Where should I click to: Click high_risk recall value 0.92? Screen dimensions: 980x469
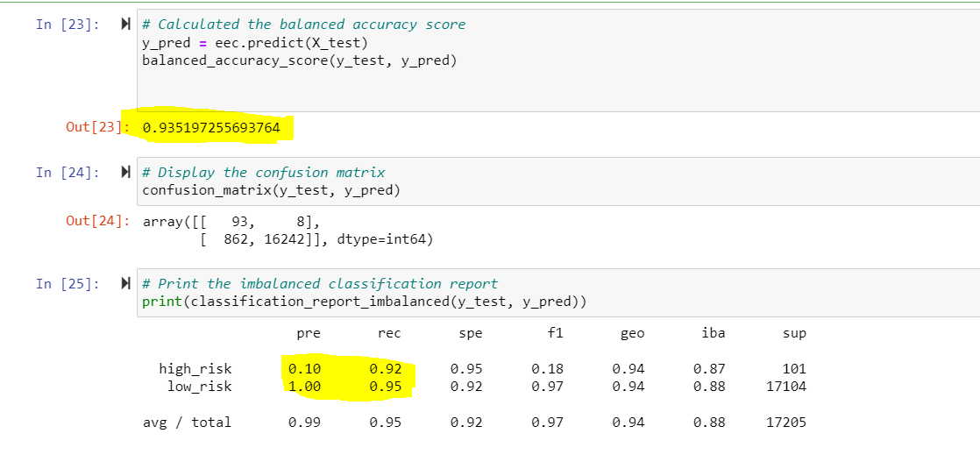pos(386,369)
